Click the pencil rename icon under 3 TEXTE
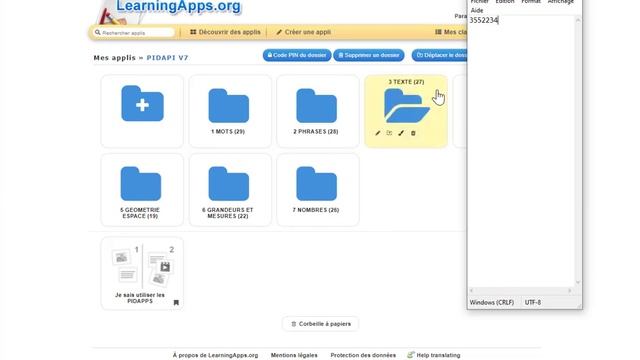 point(378,133)
